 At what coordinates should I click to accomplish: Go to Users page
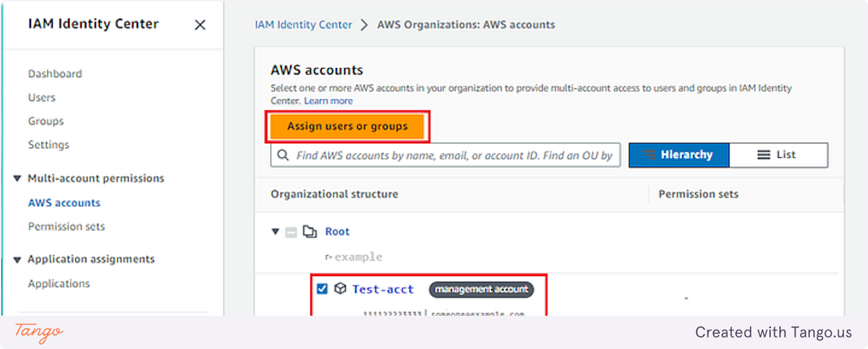click(42, 98)
